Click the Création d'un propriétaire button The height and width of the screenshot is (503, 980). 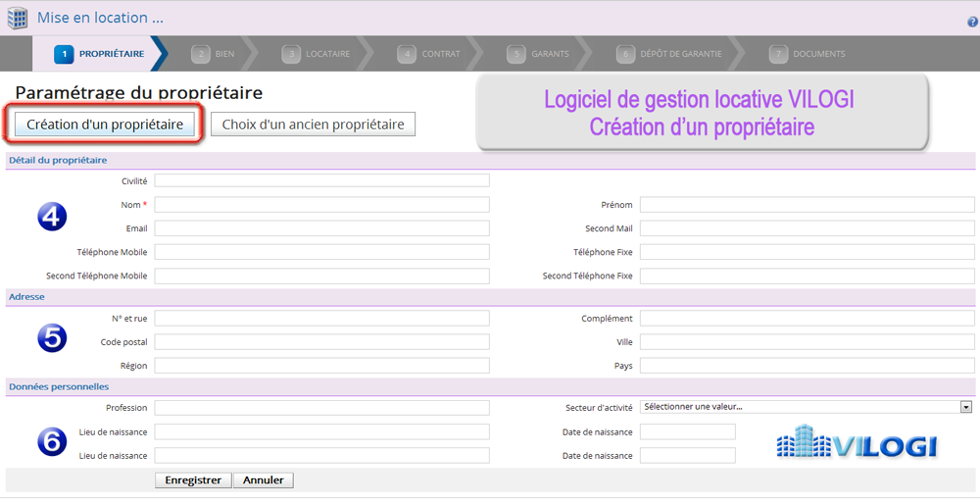tap(105, 124)
